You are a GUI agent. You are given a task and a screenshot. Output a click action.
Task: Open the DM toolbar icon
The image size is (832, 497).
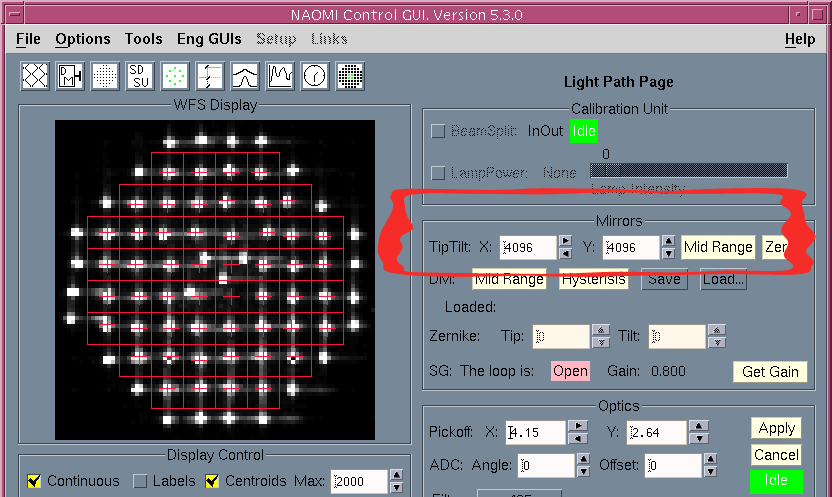[x=70, y=76]
